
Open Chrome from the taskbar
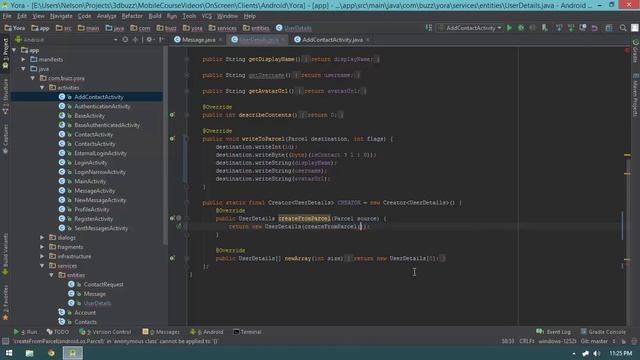pos(51,353)
